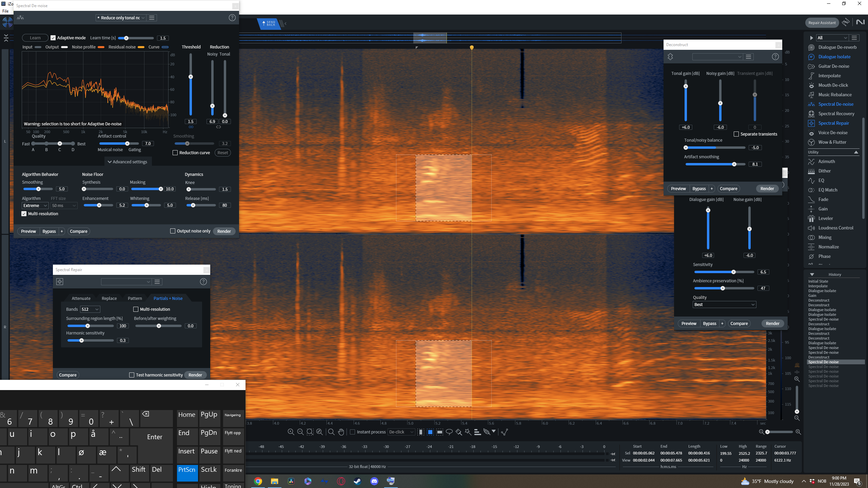Select the grab and drag hand tool
Image resolution: width=868 pixels, height=488 pixels.
click(341, 432)
